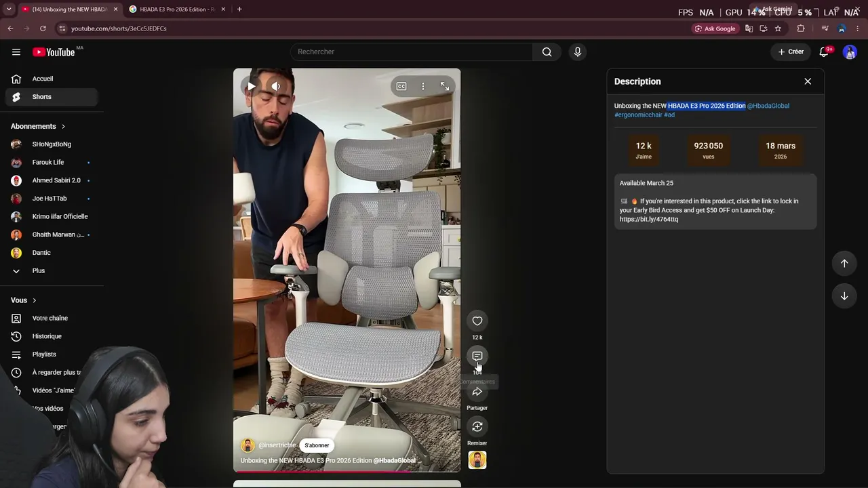View site information in the address bar
The image size is (868, 488).
(x=62, y=28)
